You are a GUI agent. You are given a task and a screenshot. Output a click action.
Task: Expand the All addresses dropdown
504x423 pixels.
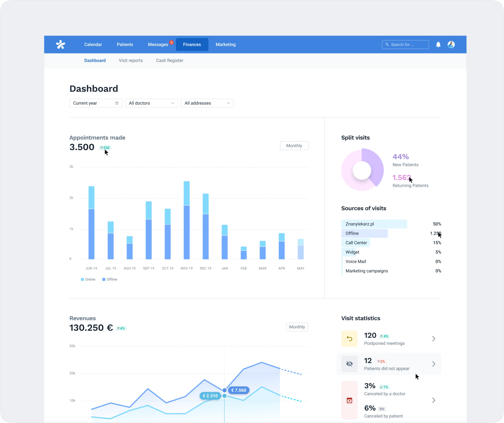pos(229,103)
